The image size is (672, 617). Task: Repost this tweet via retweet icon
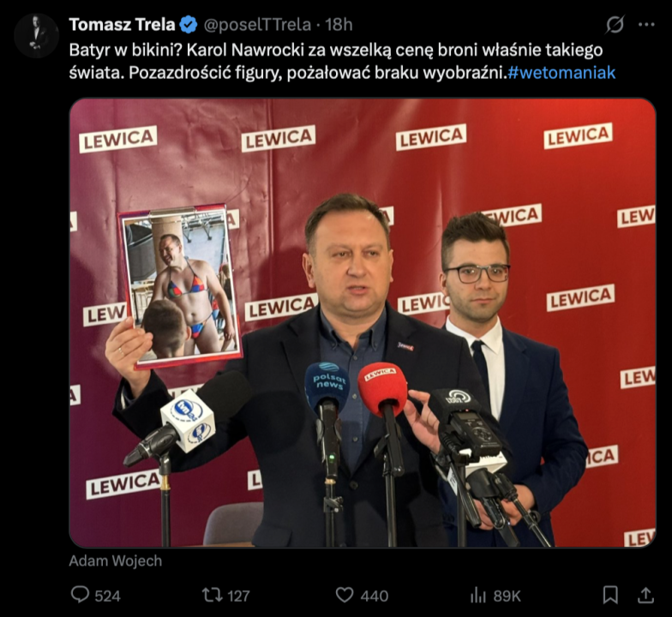pyautogui.click(x=212, y=595)
